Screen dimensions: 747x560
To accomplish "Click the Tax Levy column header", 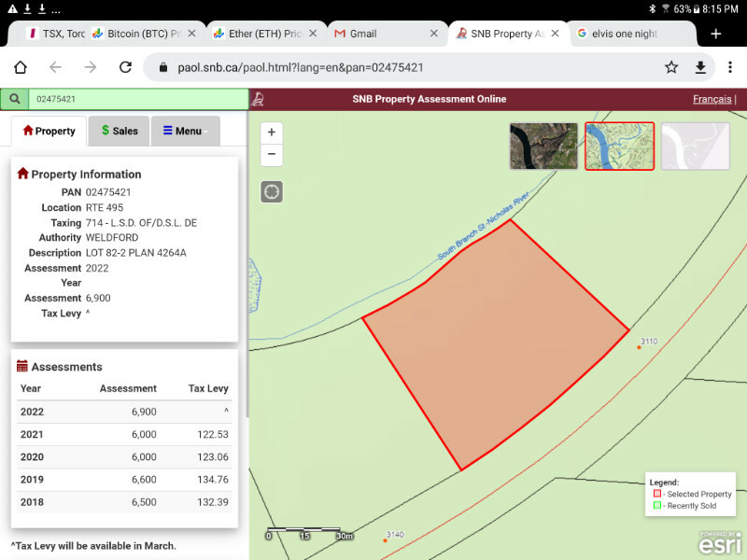I will click(208, 388).
